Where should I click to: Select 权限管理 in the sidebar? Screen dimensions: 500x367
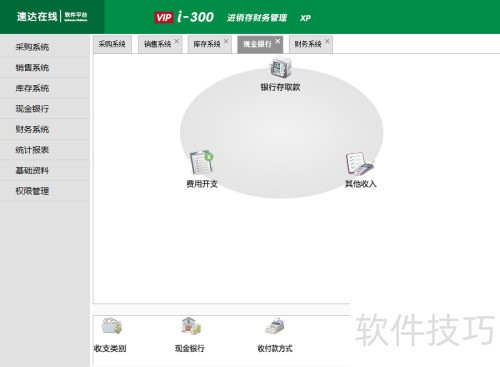coord(45,191)
